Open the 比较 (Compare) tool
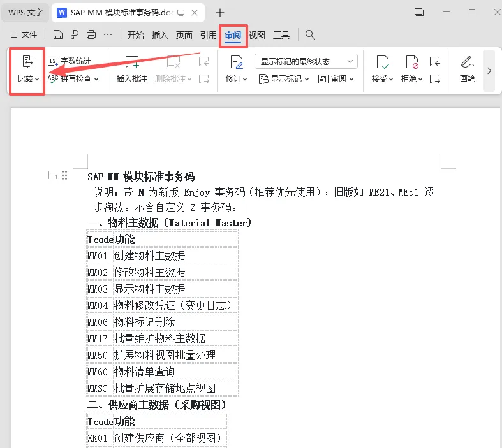Screen dimensions: 502x448 tap(28, 69)
